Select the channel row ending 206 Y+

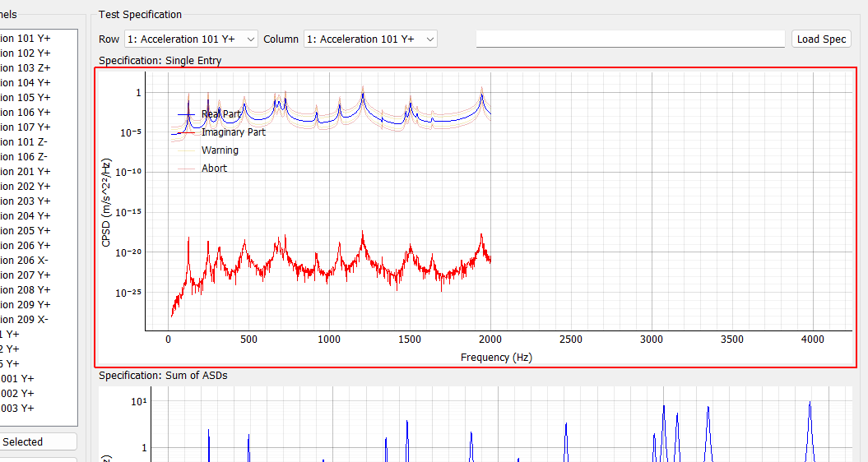[38, 246]
